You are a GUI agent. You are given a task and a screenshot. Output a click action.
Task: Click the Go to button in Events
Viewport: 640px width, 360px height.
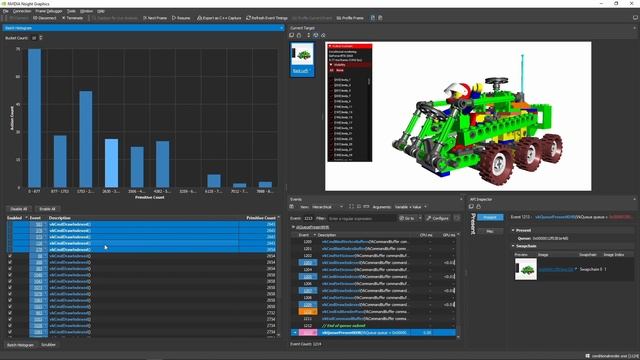(x=407, y=218)
